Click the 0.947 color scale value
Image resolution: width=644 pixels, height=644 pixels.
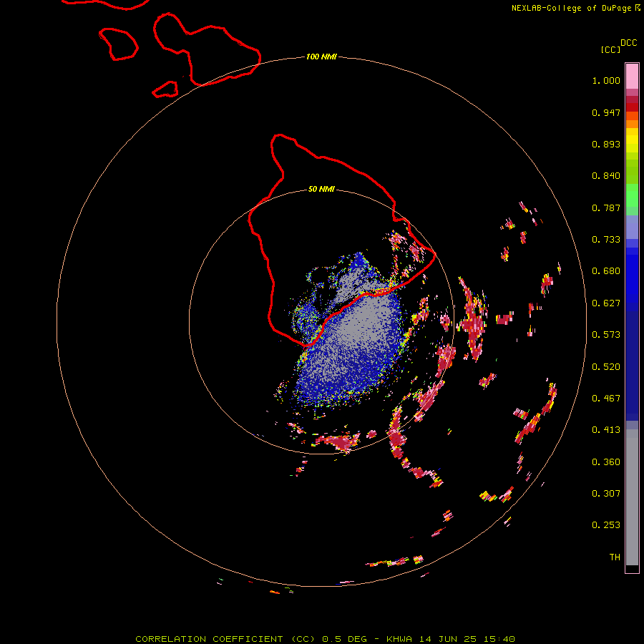[x=606, y=112]
